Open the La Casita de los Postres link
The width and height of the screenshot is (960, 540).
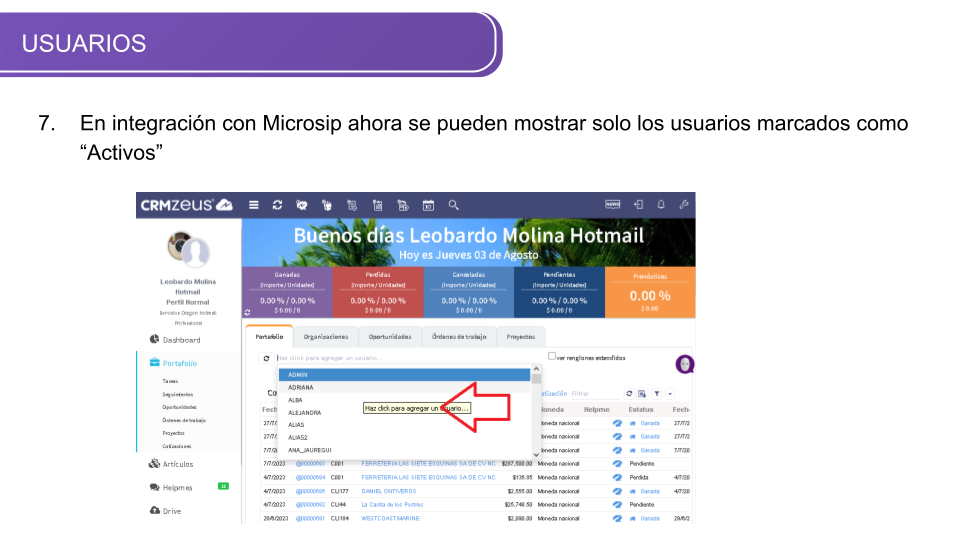click(392, 504)
